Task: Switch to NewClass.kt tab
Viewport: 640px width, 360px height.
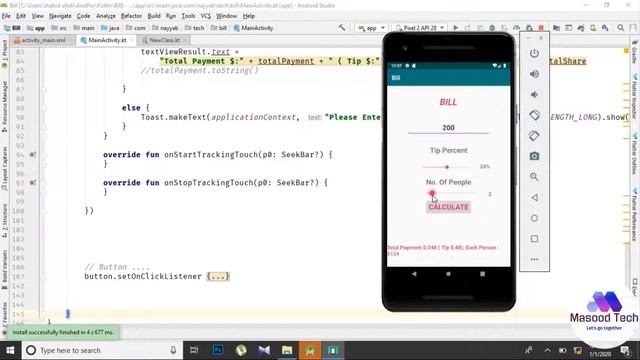Action: pyautogui.click(x=164, y=40)
